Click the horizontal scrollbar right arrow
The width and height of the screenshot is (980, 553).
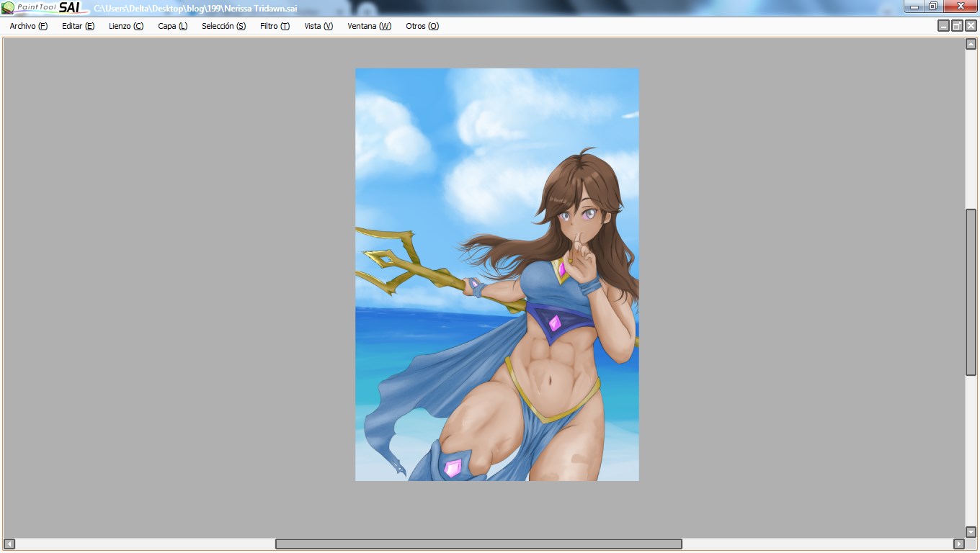click(958, 544)
